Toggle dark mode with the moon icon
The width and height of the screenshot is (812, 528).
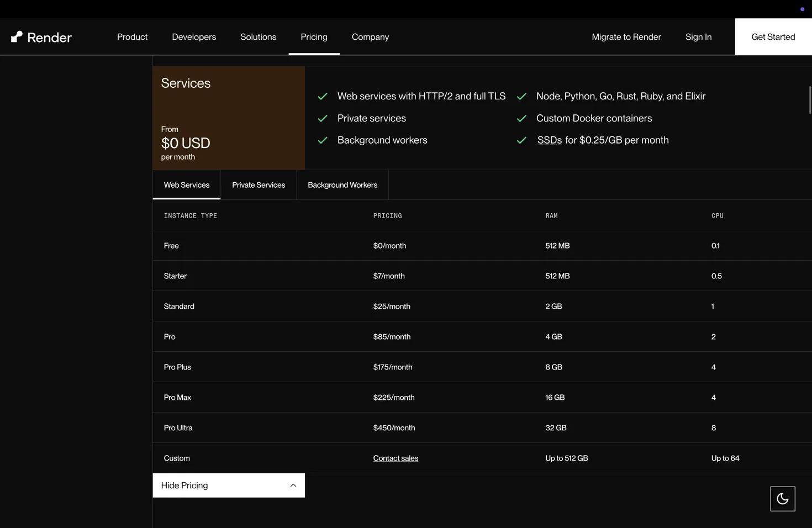[x=783, y=499]
